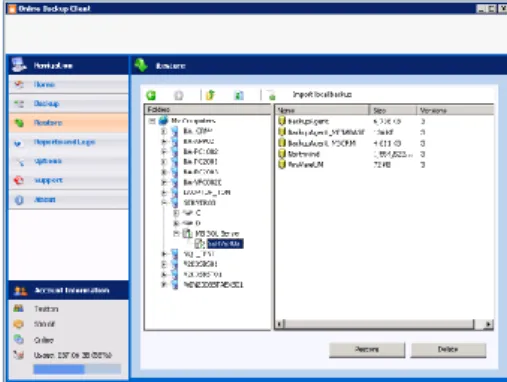Open the Restore section
507x382 pixels.
coord(68,123)
